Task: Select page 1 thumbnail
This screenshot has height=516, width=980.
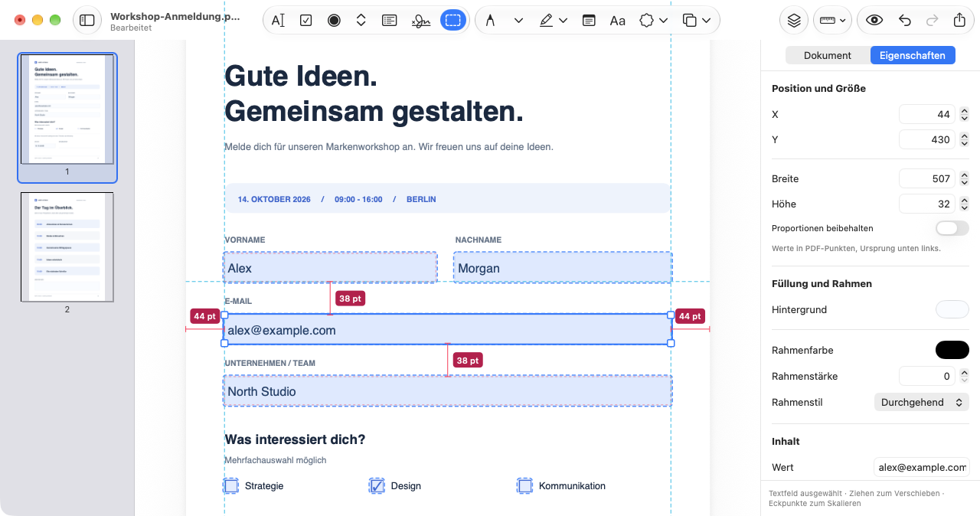Action: coord(67,109)
